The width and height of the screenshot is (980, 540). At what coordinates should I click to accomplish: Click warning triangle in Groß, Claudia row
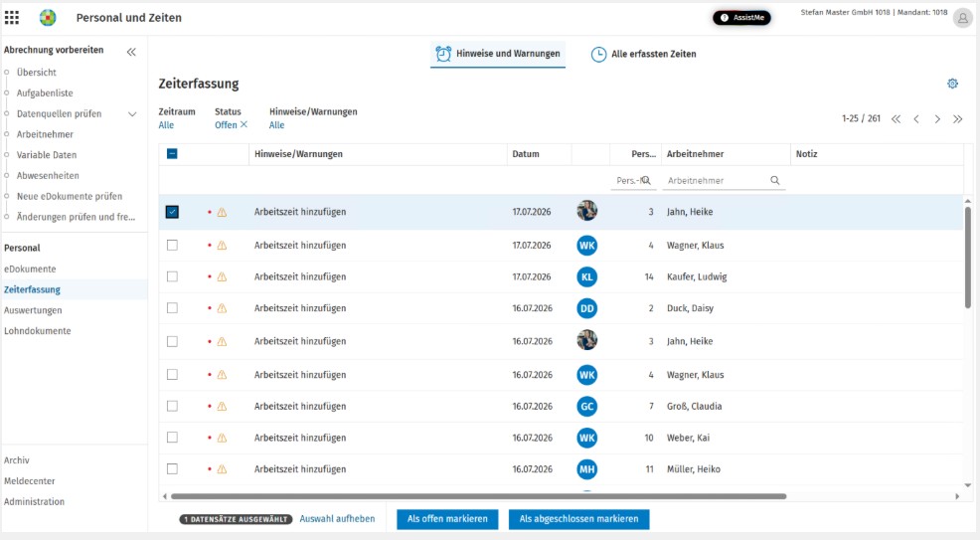(x=222, y=407)
